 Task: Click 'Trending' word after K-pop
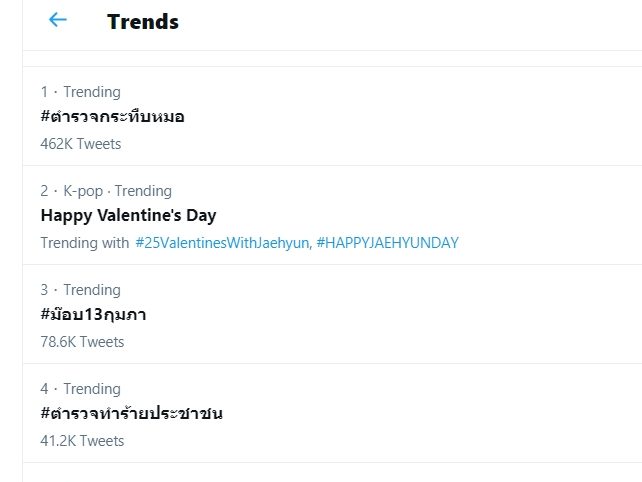point(145,191)
